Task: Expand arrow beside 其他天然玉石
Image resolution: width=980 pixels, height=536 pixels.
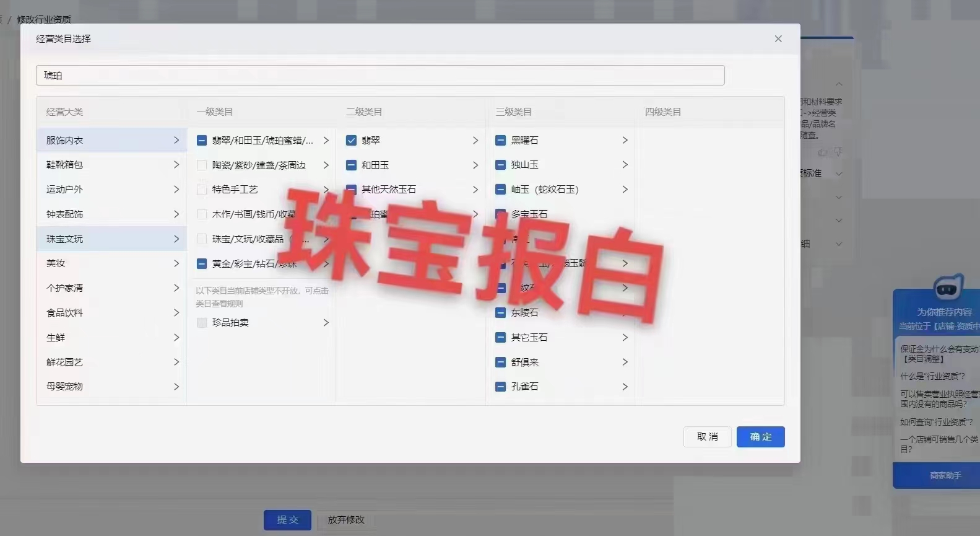Action: coord(475,190)
